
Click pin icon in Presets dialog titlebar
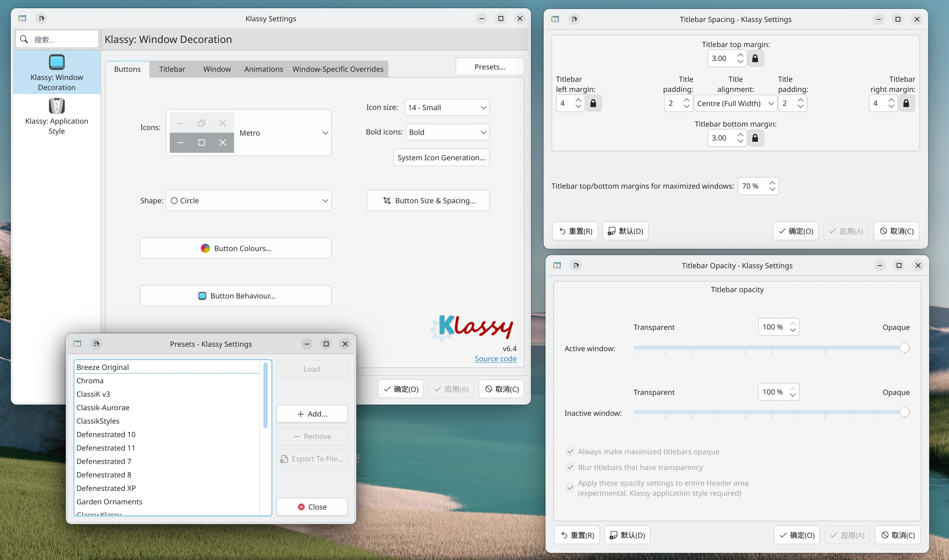tap(97, 344)
